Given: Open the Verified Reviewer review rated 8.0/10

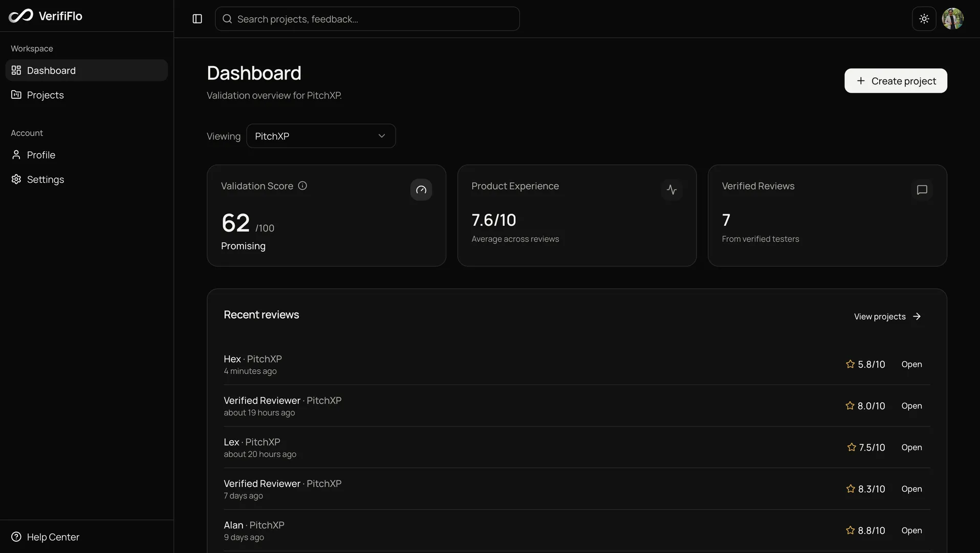Looking at the screenshot, I should click(x=911, y=406).
